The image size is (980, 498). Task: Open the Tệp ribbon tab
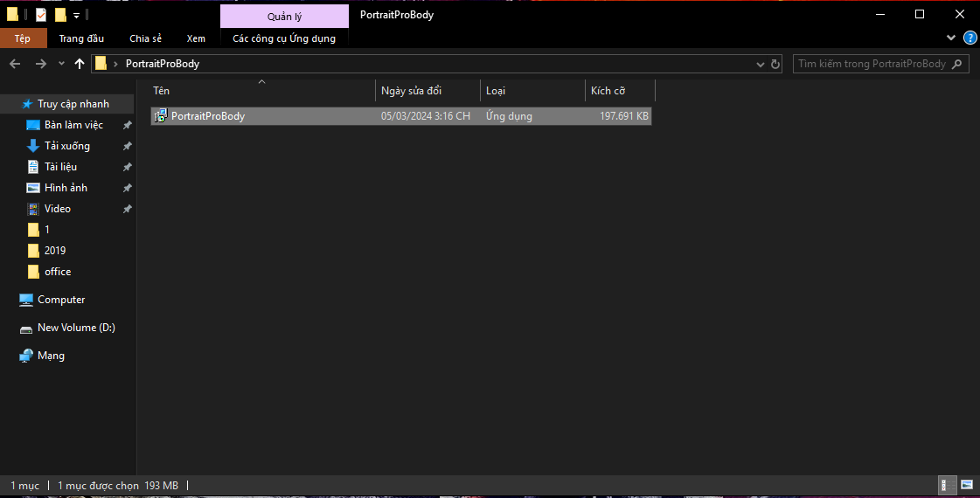(x=23, y=38)
